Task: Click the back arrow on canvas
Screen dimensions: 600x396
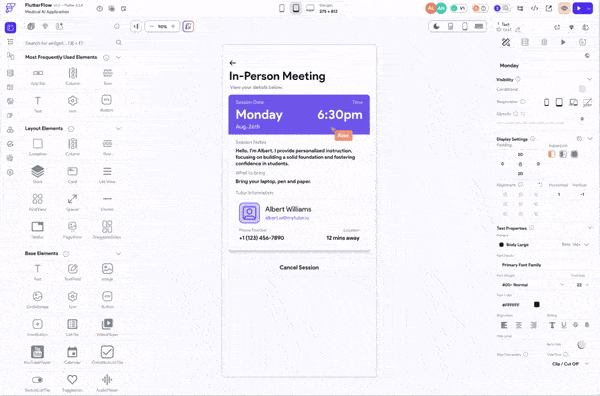Action: click(x=233, y=63)
